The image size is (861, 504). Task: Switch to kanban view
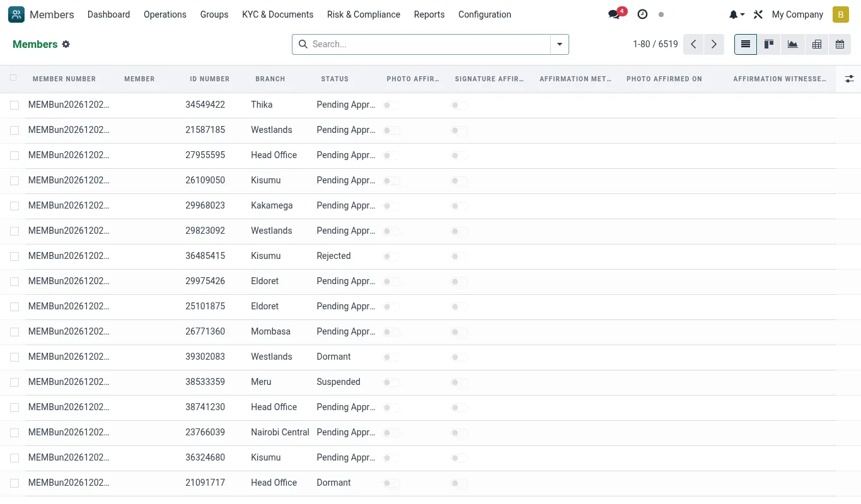769,44
